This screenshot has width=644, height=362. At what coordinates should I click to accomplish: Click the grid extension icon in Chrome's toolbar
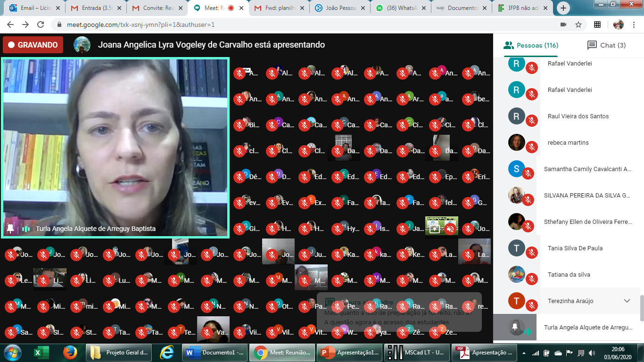(x=597, y=25)
